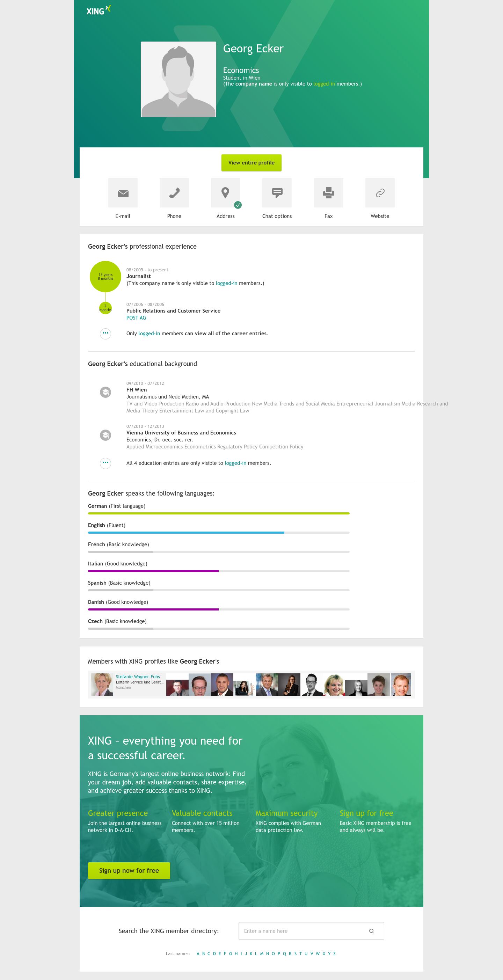Image resolution: width=503 pixels, height=980 pixels.
Task: Open Stefanie Wagner-Fuhs profile link
Action: point(138,677)
